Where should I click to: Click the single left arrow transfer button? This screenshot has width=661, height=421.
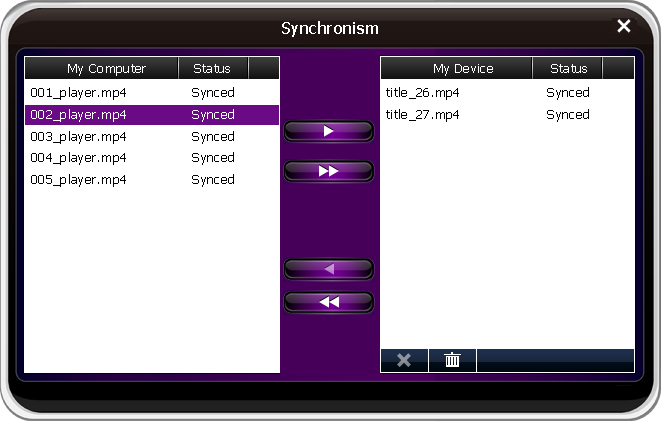tap(329, 269)
